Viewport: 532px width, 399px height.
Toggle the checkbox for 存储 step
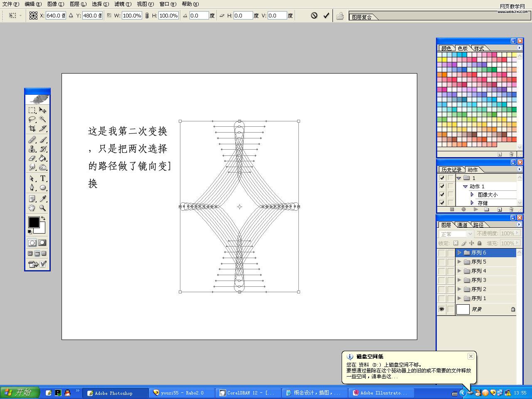click(x=442, y=203)
